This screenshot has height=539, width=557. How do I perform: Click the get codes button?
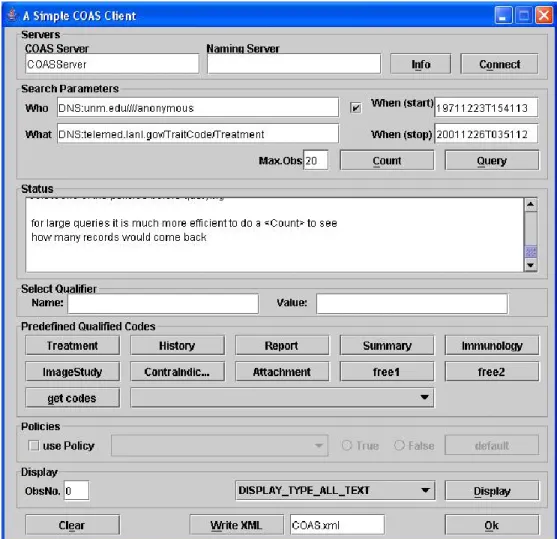(72, 398)
